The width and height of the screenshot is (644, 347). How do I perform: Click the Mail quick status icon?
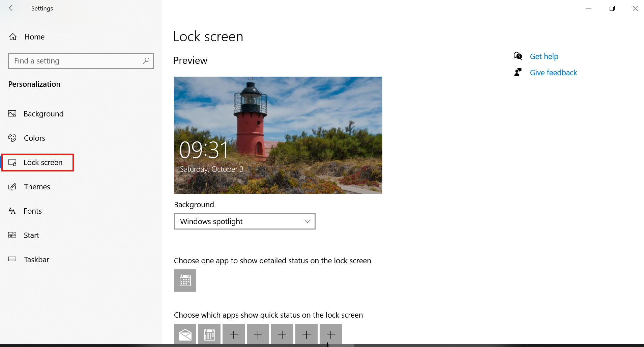pos(185,335)
